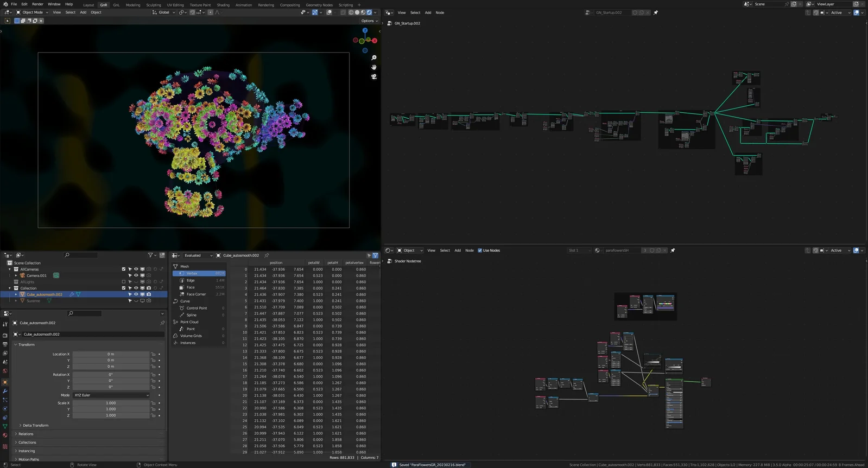Viewport: 868px width, 468px height.
Task: Expand the Relations panel
Action: 26,434
